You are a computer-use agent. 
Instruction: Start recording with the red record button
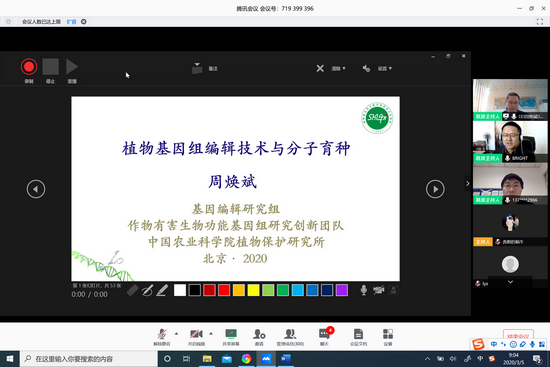point(29,67)
